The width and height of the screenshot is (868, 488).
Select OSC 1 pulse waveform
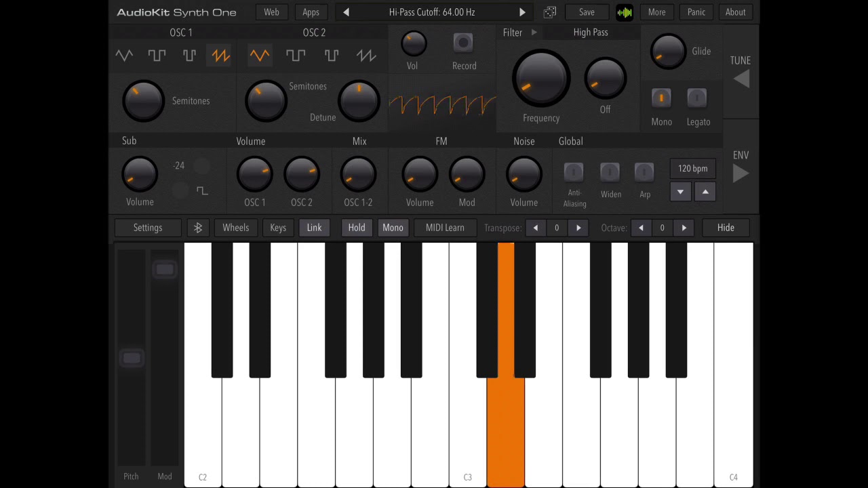click(x=189, y=56)
